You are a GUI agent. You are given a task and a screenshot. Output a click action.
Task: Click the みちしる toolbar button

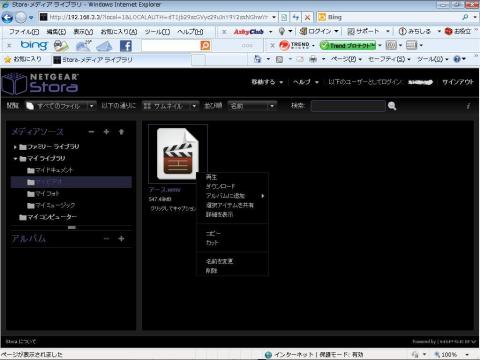click(415, 31)
